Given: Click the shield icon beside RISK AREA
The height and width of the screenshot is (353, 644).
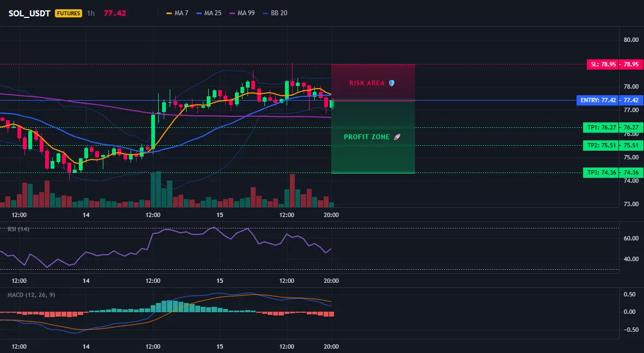Looking at the screenshot, I should click(392, 83).
